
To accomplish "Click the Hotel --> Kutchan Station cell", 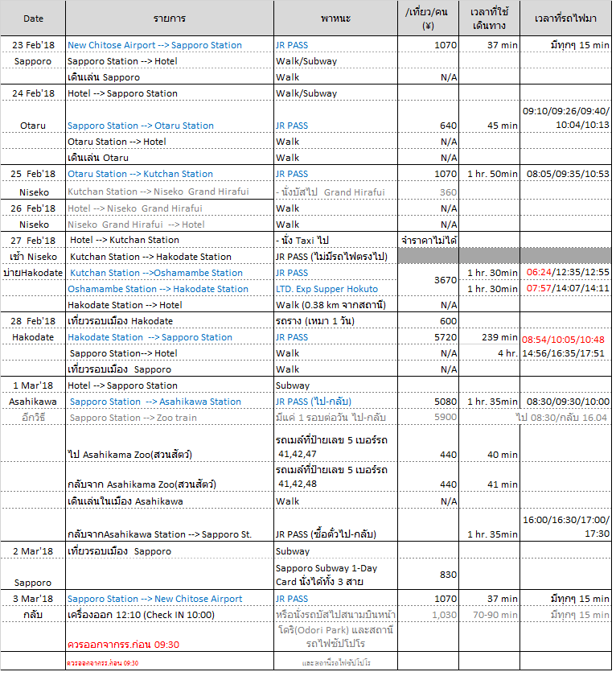I will click(x=170, y=240).
